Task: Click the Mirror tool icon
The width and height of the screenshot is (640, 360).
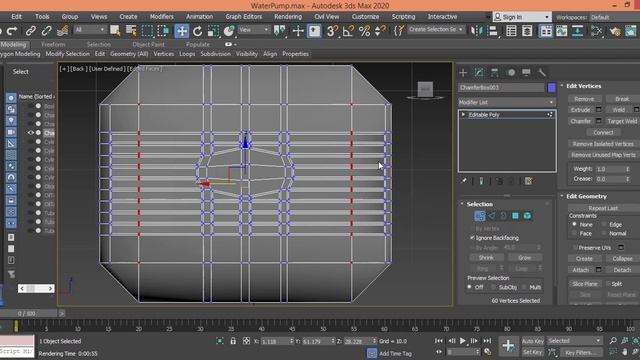Action: 476,31
